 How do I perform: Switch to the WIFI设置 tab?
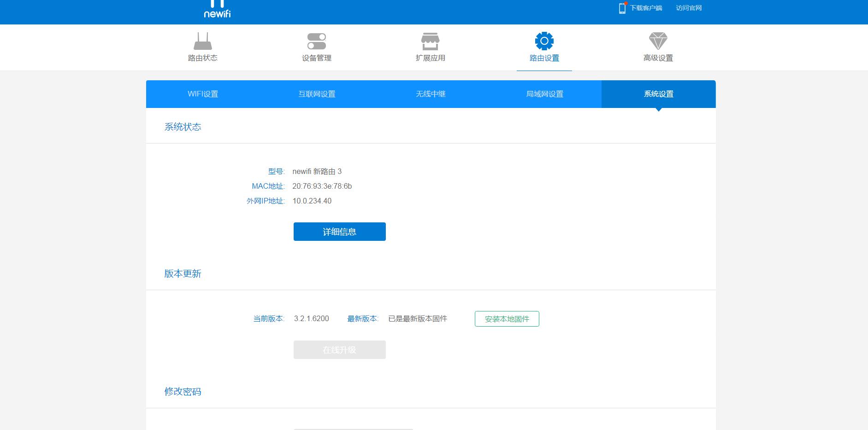coord(202,94)
